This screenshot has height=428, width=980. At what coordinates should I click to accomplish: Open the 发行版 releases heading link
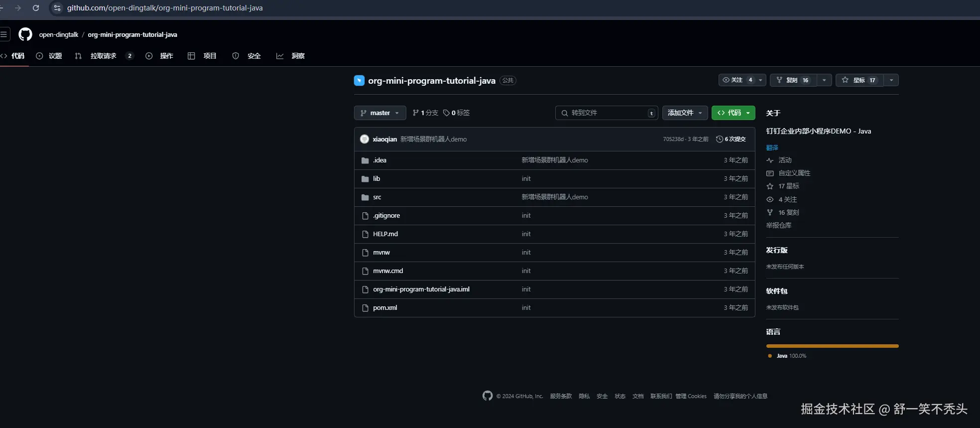777,250
